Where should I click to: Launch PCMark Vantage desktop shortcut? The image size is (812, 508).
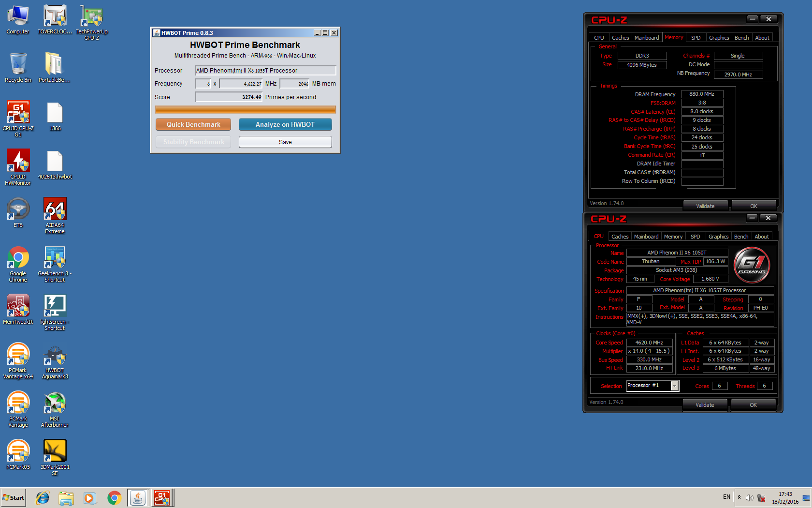tap(18, 409)
